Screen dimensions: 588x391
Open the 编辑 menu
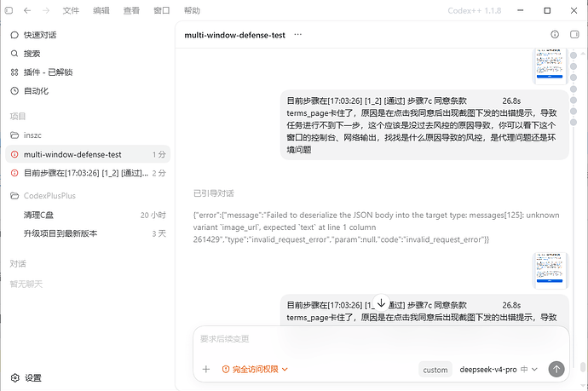coord(101,10)
